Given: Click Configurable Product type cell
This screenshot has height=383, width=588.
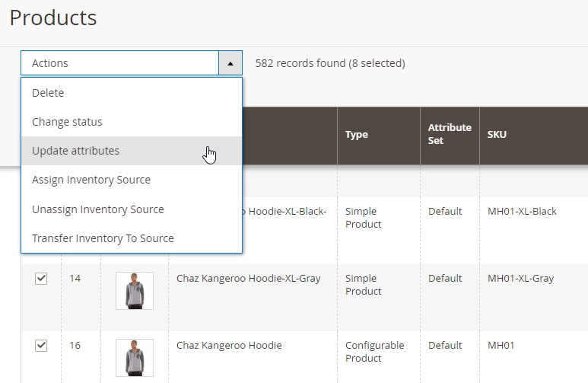Looking at the screenshot, I should [x=374, y=352].
